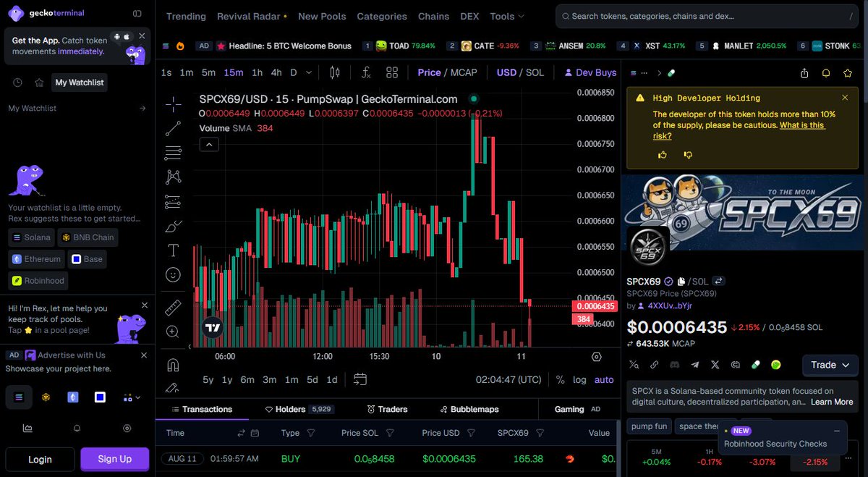Choose the forecasting and measurement tool
The height and width of the screenshot is (477, 868).
173,200
